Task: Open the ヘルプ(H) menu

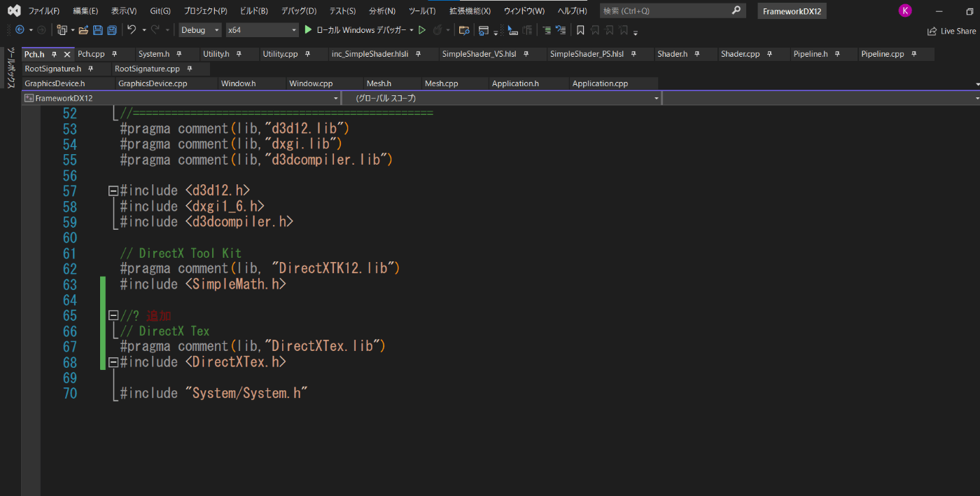Action: coord(572,11)
